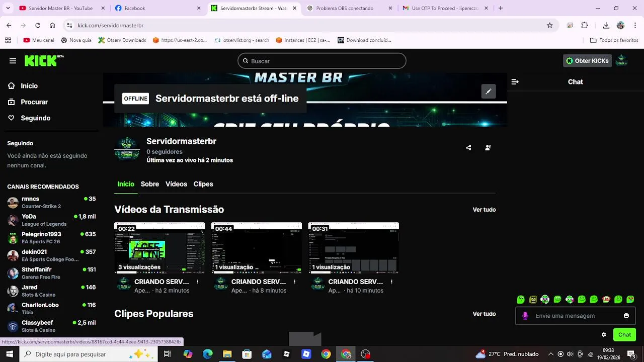This screenshot has width=644, height=362.
Task: Switch to the Problema OBS conectando tab
Action: click(350, 8)
